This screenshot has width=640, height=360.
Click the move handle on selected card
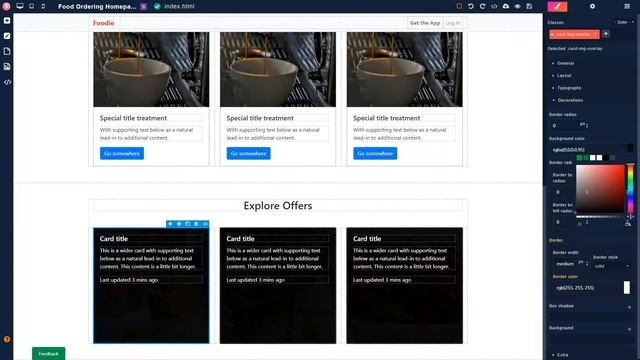point(179,224)
